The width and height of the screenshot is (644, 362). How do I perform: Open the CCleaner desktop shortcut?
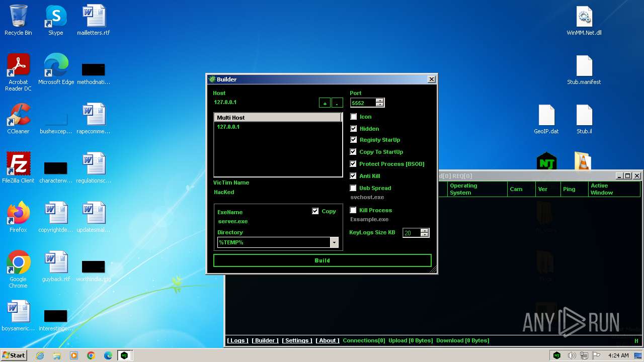click(18, 119)
